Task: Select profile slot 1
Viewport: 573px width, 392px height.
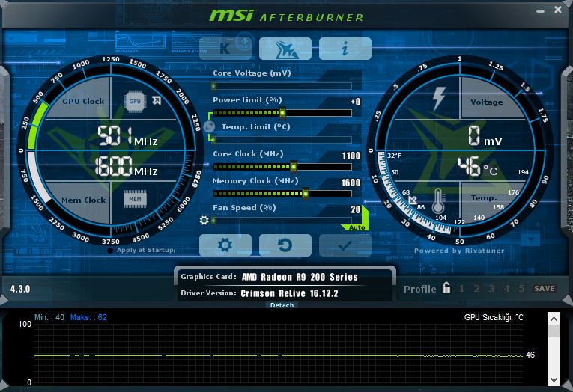Action: coord(462,288)
